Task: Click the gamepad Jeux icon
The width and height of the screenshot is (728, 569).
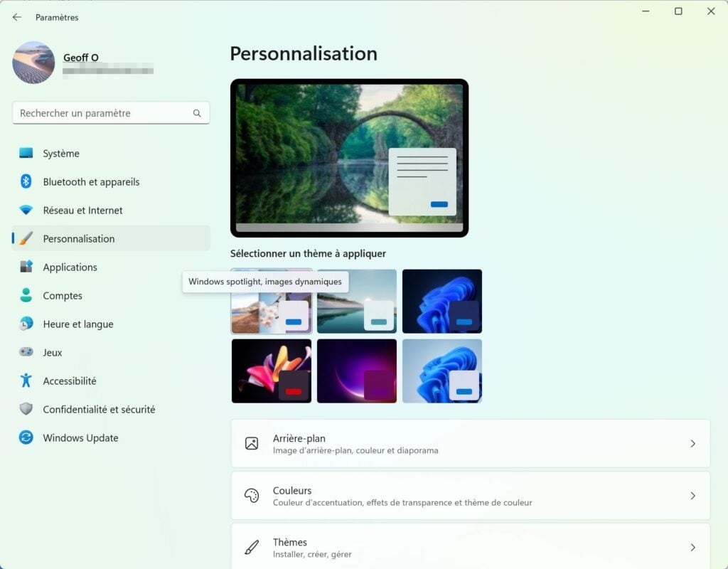Action: click(26, 352)
